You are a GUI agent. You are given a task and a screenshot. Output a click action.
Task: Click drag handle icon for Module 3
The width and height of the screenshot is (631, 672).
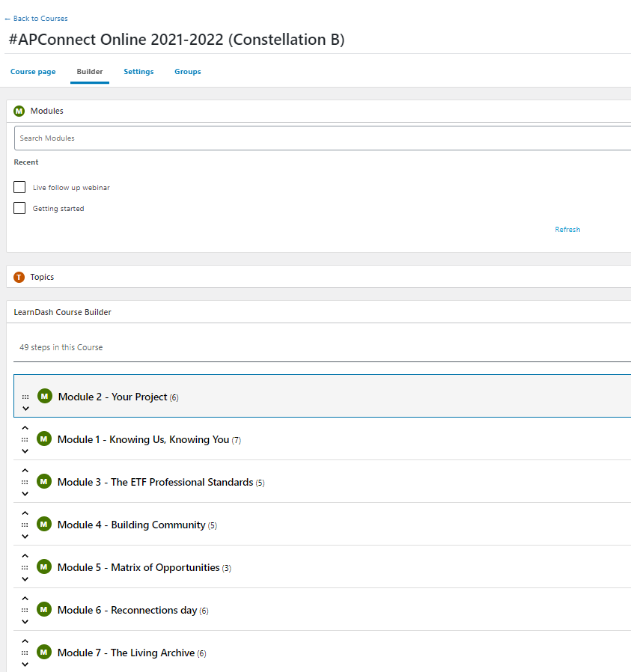click(25, 482)
